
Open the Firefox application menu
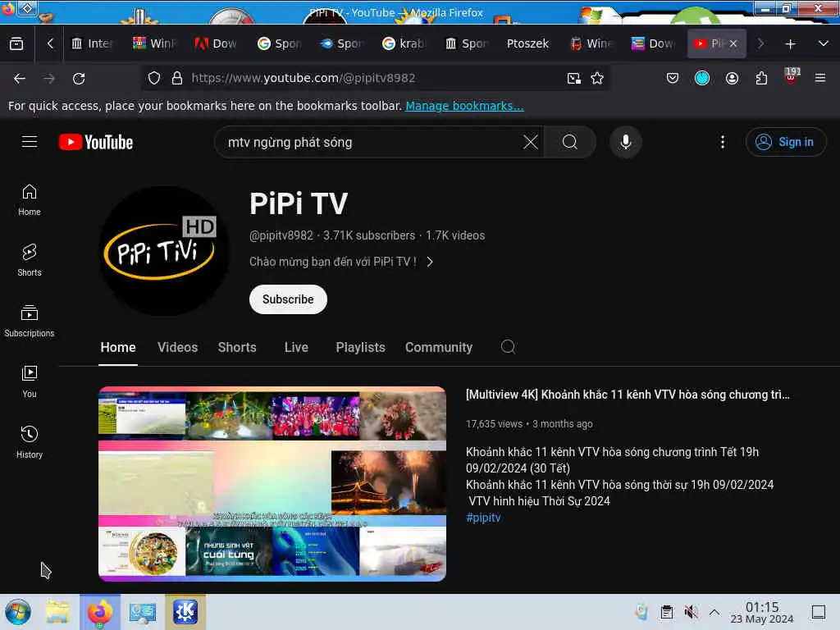click(x=820, y=78)
